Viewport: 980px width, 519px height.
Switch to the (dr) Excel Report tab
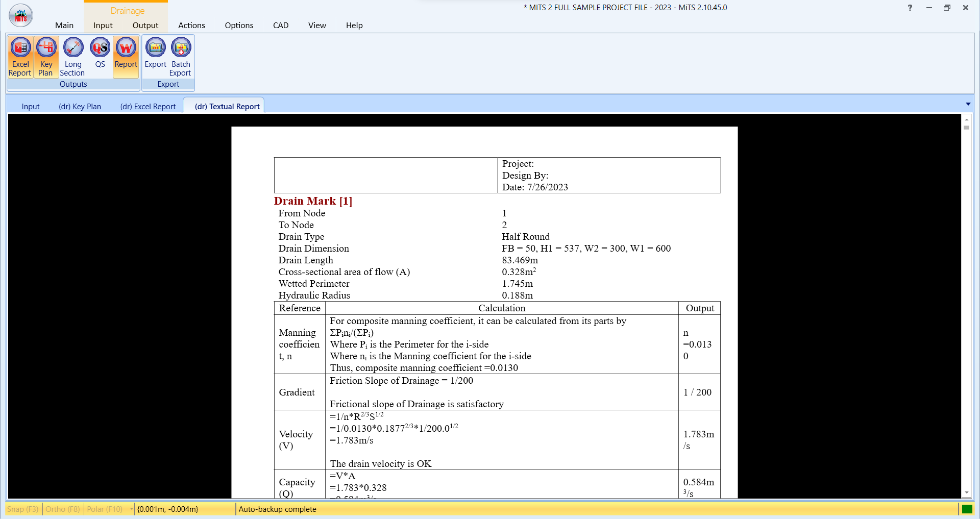click(148, 106)
